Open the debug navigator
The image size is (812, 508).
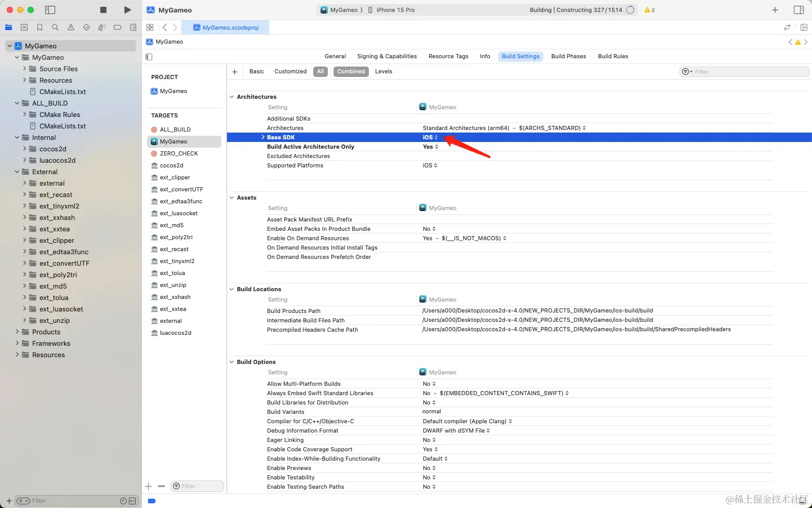click(102, 27)
